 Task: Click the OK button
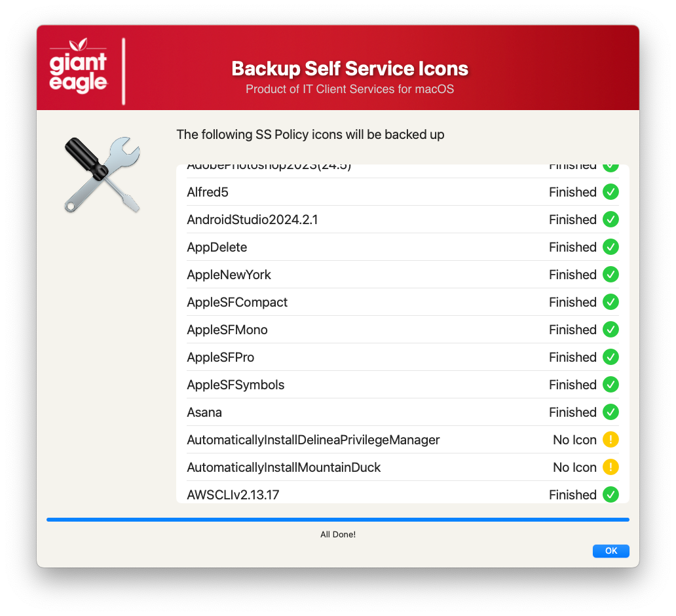[610, 551]
